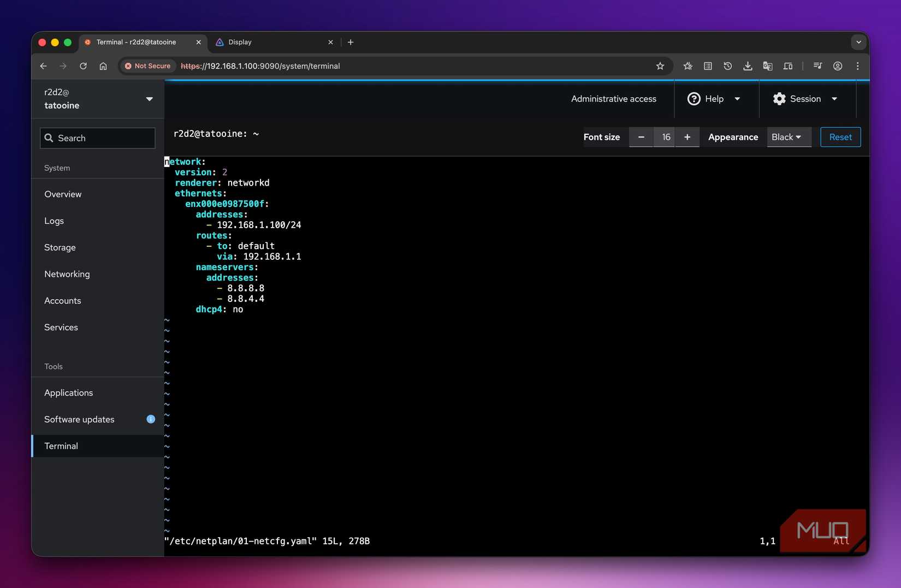The height and width of the screenshot is (588, 901).
Task: Increase terminal font size with plus
Action: tap(687, 137)
